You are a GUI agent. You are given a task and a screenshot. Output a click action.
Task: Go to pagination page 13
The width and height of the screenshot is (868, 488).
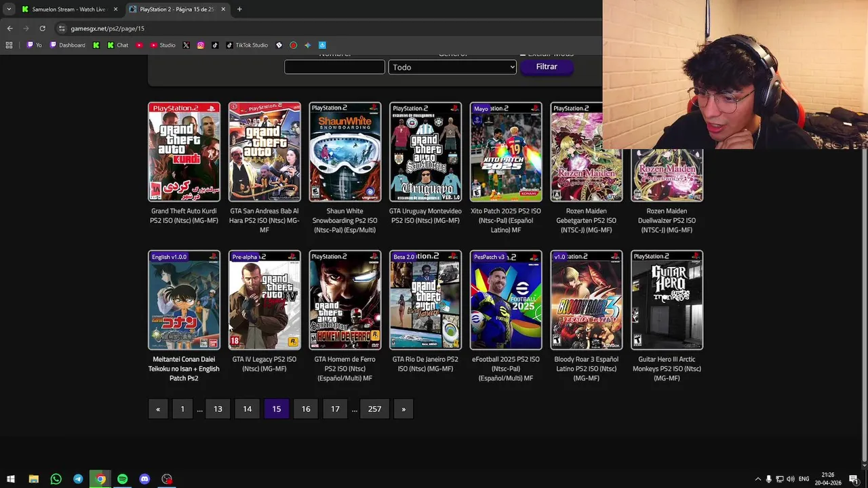(x=218, y=409)
